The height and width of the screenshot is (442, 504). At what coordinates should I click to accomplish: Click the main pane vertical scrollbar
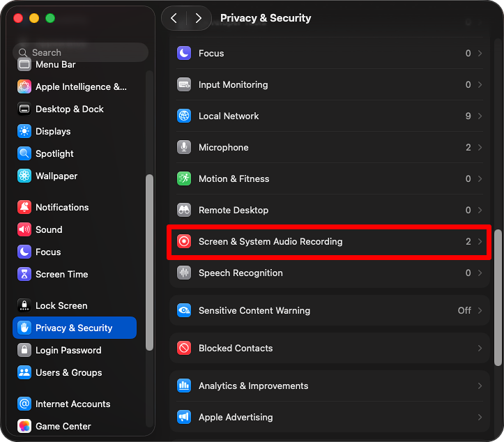[x=498, y=298]
